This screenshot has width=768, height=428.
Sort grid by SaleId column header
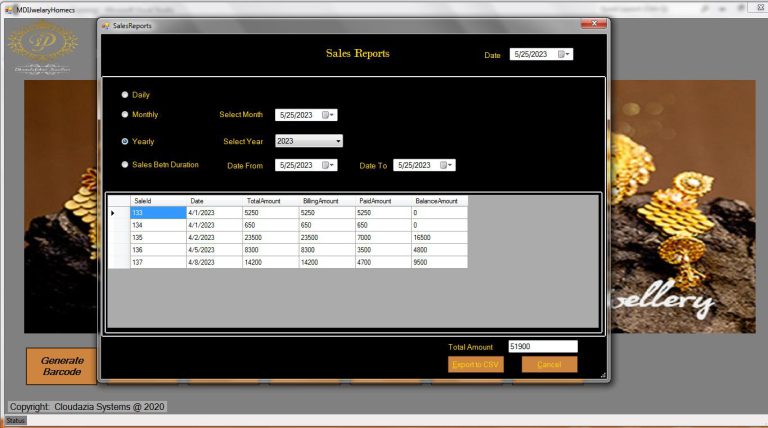(158, 201)
